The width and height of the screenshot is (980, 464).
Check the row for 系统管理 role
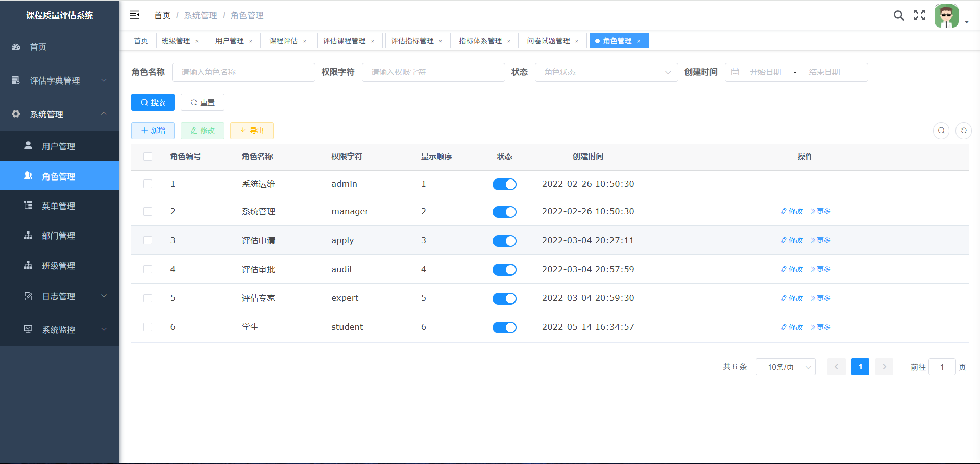pyautogui.click(x=148, y=211)
